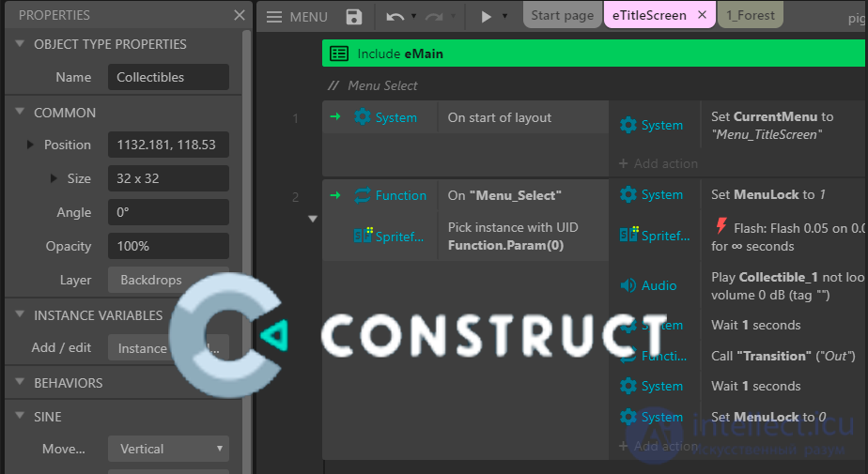Click the Flash behavior lightning icon
Viewport: 868px width, 474px height.
pos(721,225)
